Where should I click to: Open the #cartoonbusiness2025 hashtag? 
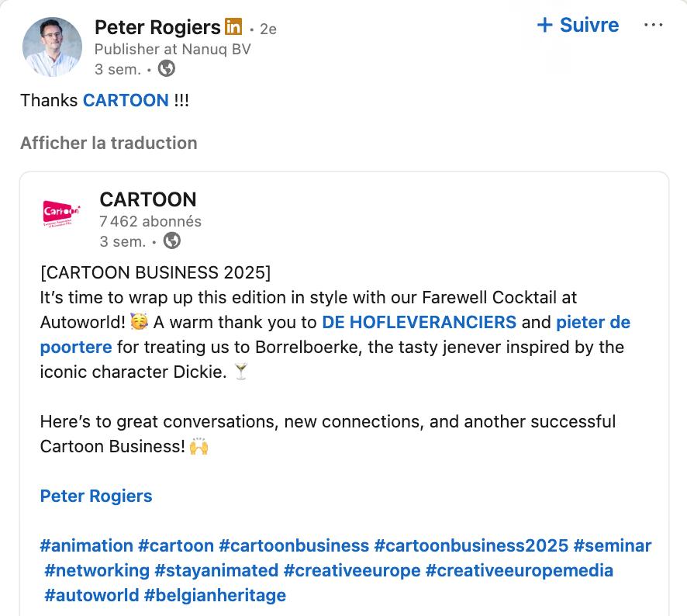tap(471, 545)
